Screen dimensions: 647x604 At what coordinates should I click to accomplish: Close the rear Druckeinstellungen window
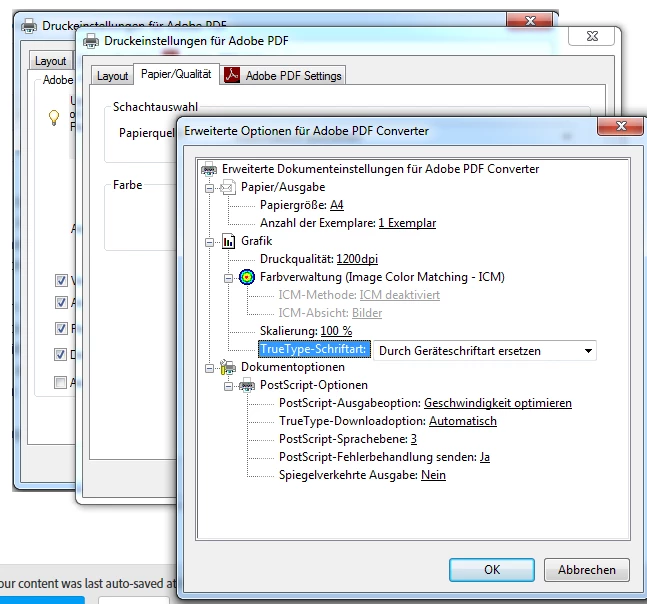click(x=530, y=20)
